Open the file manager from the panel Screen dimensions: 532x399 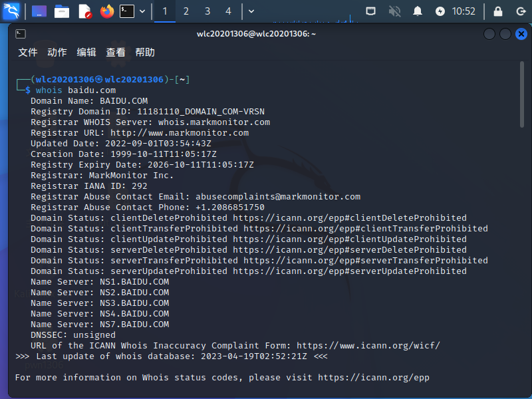point(62,11)
